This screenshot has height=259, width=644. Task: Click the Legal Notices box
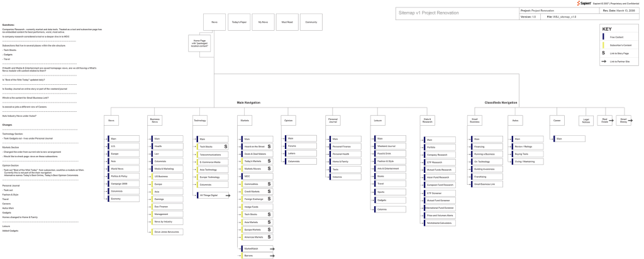pyautogui.click(x=586, y=121)
